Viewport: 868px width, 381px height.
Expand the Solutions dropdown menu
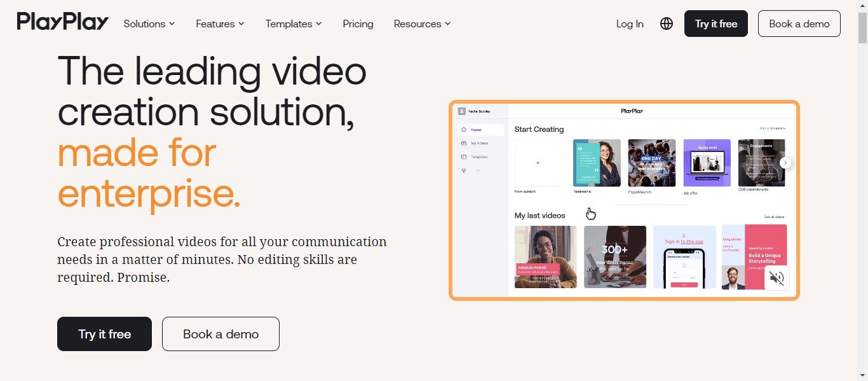coord(149,24)
